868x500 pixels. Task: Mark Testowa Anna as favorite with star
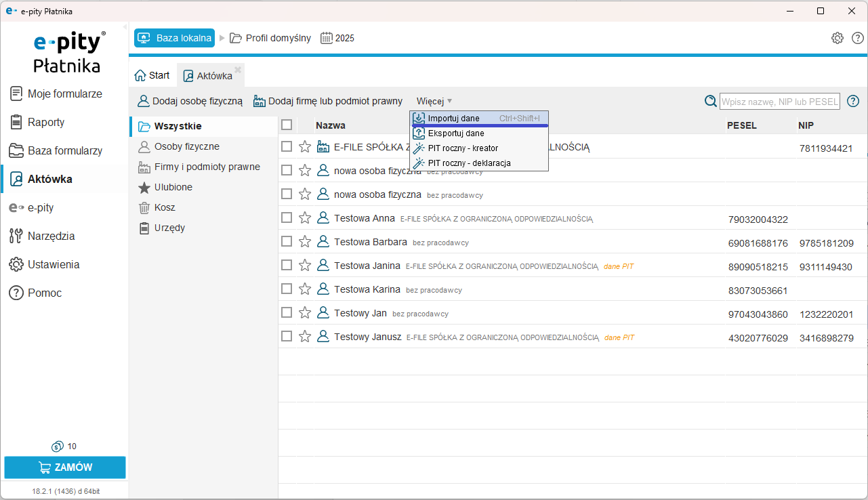[305, 218]
